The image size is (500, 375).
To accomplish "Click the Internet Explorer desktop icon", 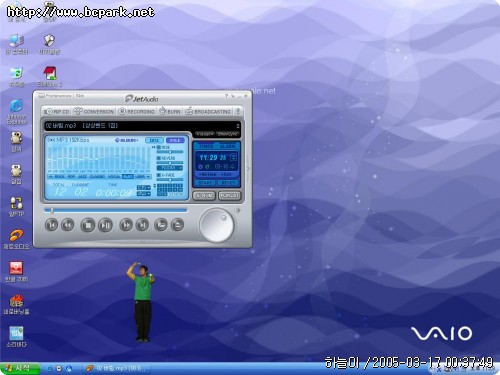I will 16,112.
